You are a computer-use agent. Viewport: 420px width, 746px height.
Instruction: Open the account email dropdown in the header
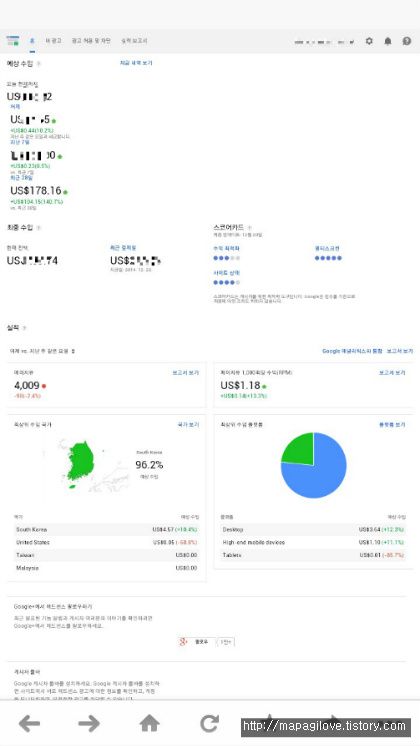324,42
